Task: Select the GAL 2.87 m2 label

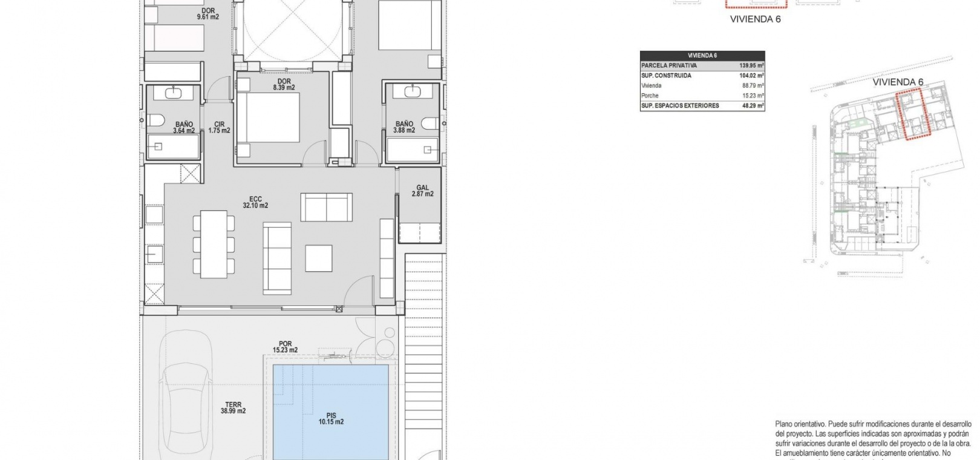Action: click(422, 191)
